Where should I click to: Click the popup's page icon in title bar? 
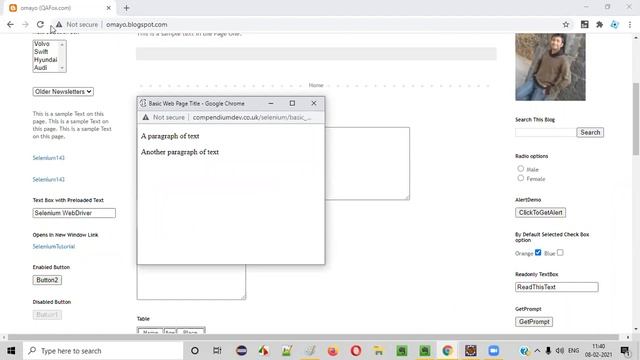[143, 103]
